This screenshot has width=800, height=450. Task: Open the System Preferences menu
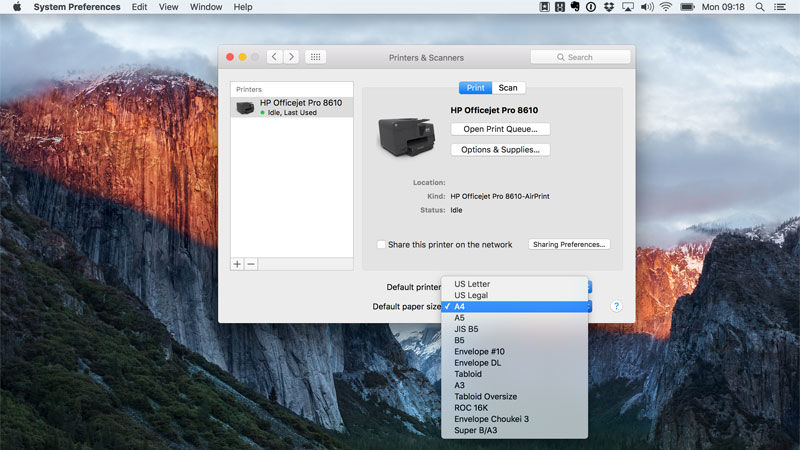(77, 7)
